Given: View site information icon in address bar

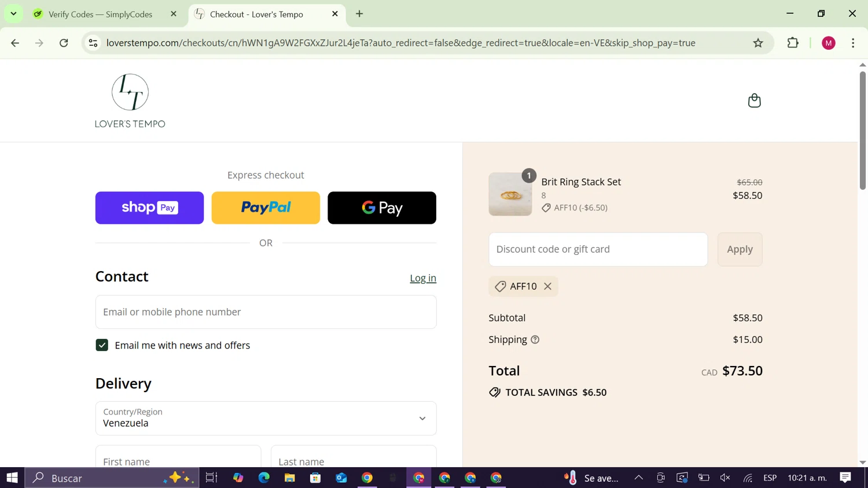Looking at the screenshot, I should click(x=93, y=43).
